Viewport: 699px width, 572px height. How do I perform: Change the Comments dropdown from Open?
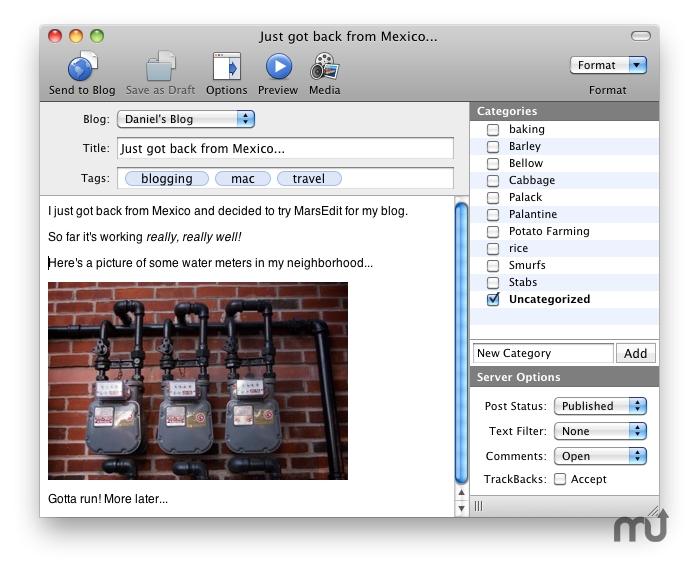601,456
